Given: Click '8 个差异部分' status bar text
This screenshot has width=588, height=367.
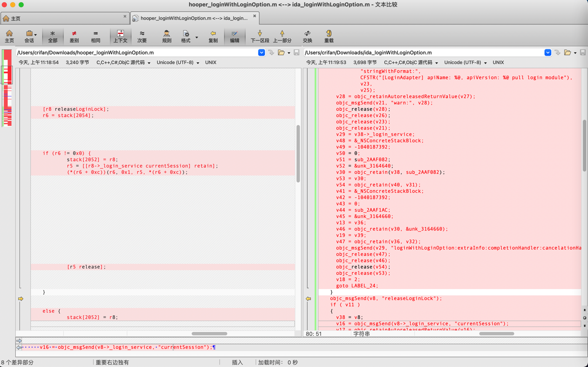Looking at the screenshot, I should tap(17, 362).
